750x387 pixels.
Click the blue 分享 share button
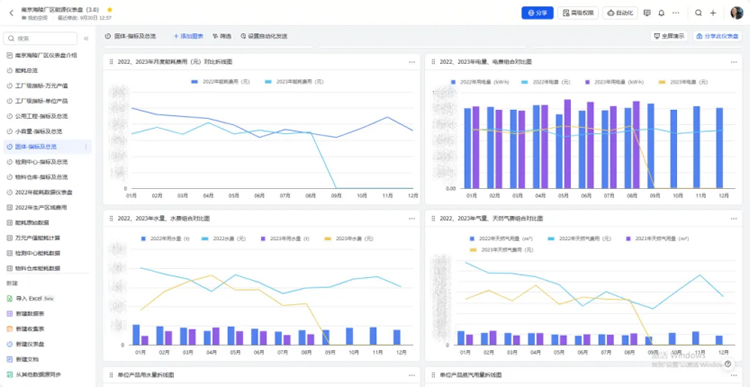tap(537, 13)
